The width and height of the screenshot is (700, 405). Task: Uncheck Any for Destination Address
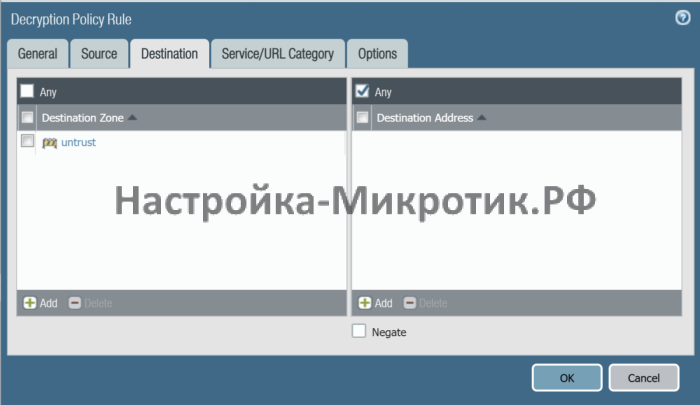point(362,91)
